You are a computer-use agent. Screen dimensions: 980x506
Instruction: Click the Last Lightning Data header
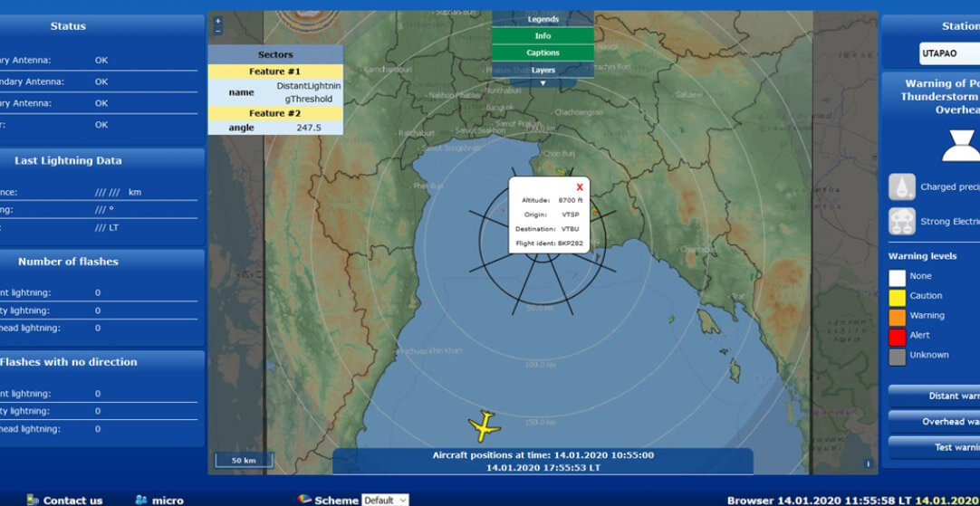[x=68, y=160]
